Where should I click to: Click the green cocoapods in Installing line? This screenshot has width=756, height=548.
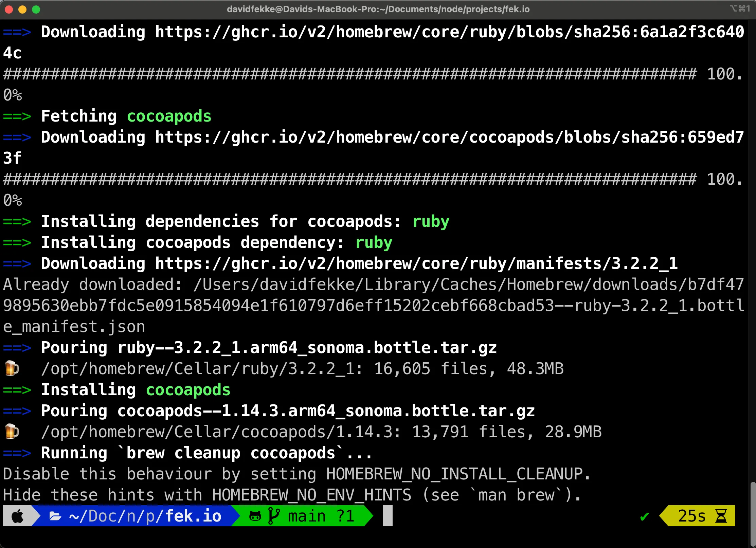point(188,390)
